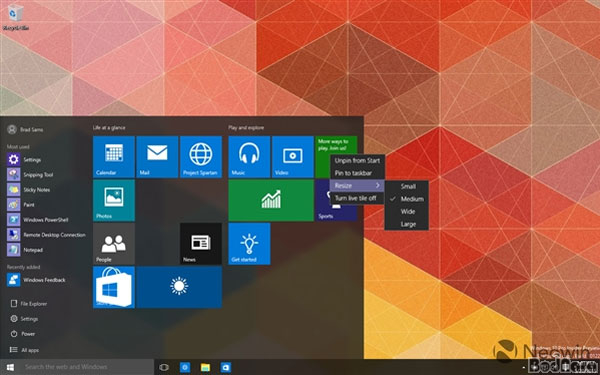Launch the Project Spartan tile
This screenshot has height=375, width=600.
(201, 157)
